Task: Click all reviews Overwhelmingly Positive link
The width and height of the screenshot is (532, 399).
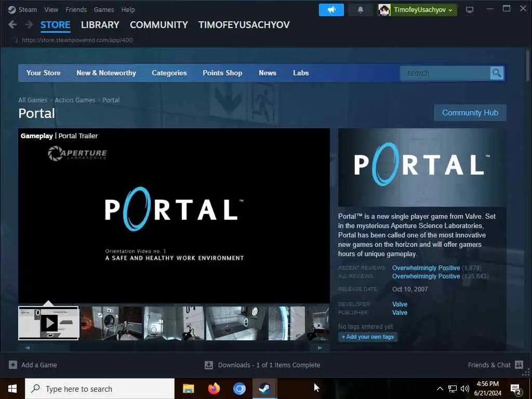Action: pyautogui.click(x=426, y=276)
